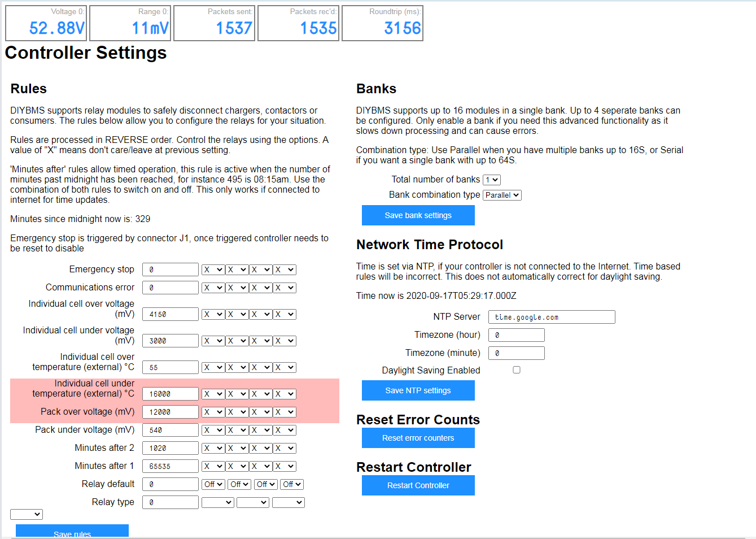Click the cell over voltage field showing 4150
The height and width of the screenshot is (539, 756).
[171, 314]
